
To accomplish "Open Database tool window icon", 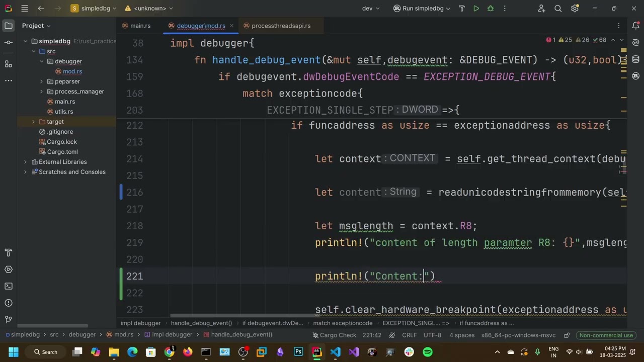I will pyautogui.click(x=636, y=59).
